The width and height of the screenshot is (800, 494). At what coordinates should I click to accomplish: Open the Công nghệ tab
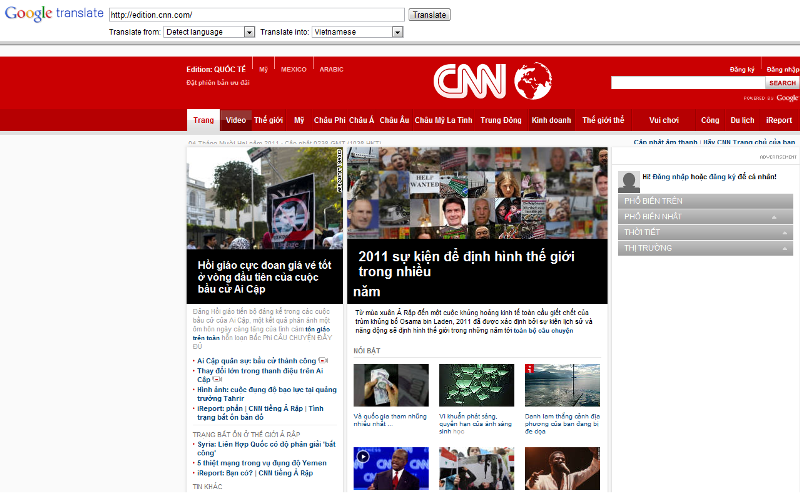click(x=710, y=120)
